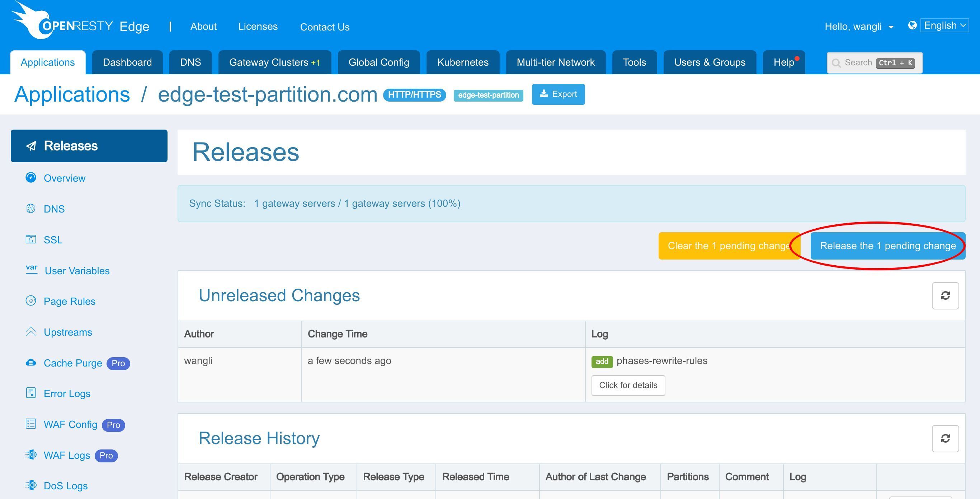This screenshot has width=980, height=499.
Task: Click the WAF Logs icon
Action: pos(31,454)
